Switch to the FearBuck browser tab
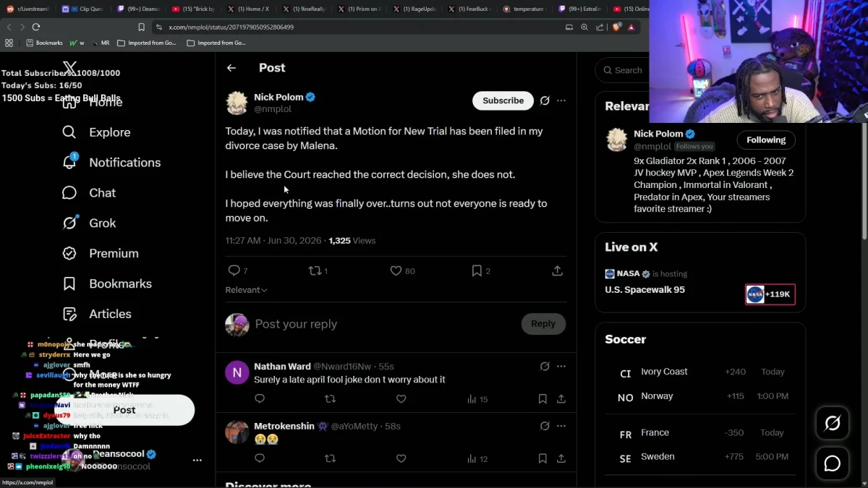The height and width of the screenshot is (488, 868). pos(469,9)
